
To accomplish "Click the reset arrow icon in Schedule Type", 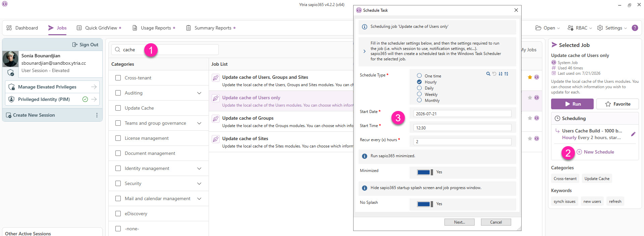I will coord(494,74).
